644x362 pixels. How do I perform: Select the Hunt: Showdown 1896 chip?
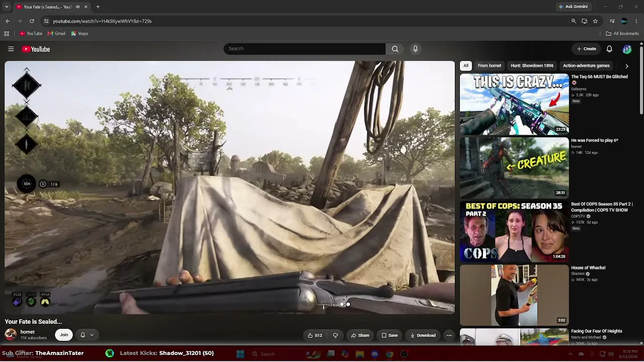coord(532,66)
